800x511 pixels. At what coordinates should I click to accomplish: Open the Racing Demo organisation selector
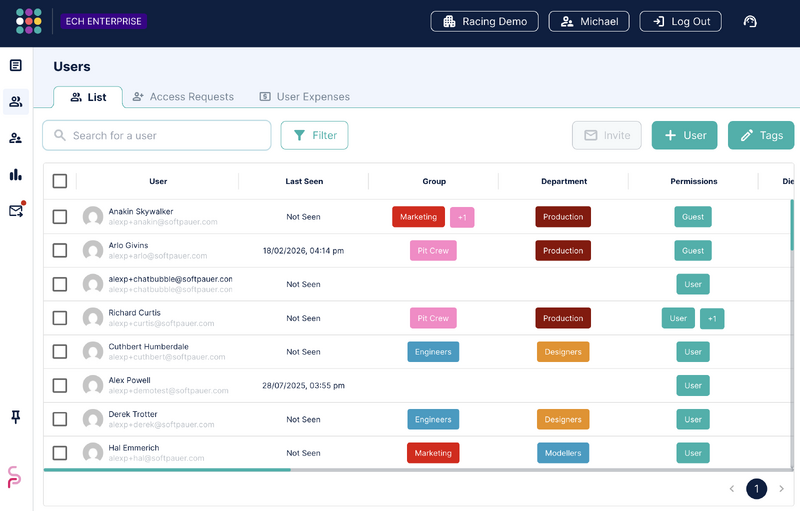coord(484,21)
